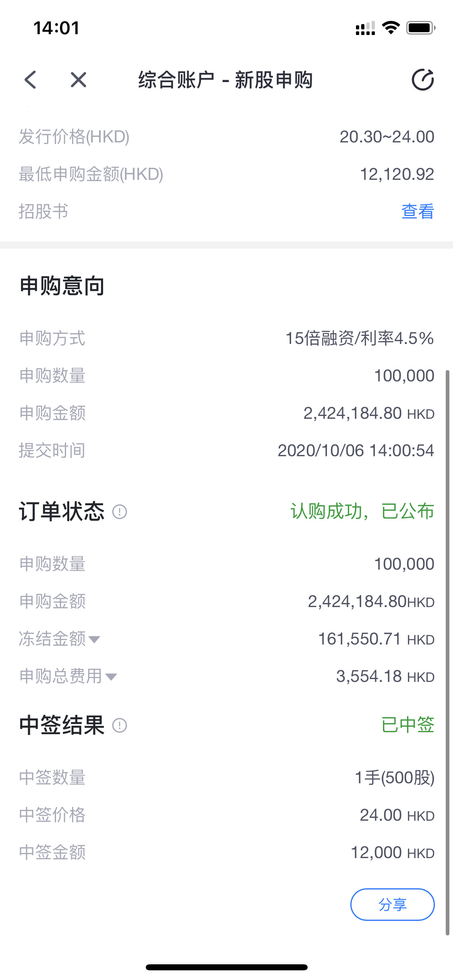Tap the cellular signal icon
The image size is (453, 980).
click(365, 28)
